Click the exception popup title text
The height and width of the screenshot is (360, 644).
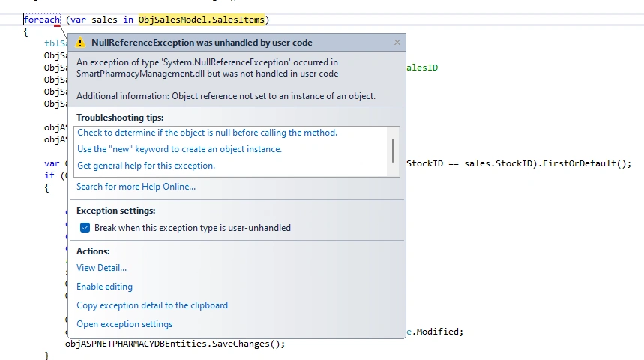pyautogui.click(x=202, y=42)
